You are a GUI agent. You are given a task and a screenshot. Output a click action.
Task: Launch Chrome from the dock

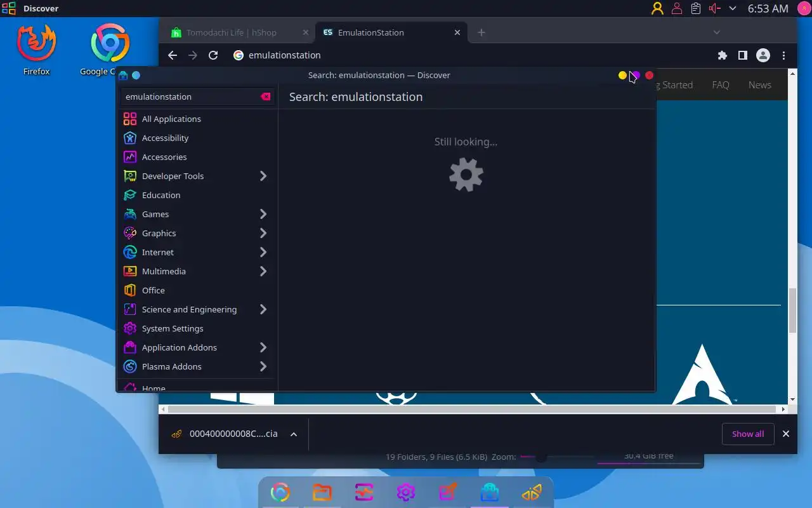click(x=280, y=492)
